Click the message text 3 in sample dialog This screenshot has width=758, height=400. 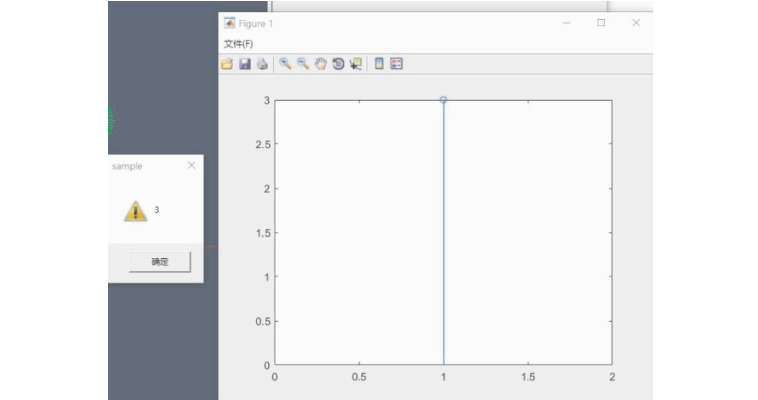tap(157, 209)
